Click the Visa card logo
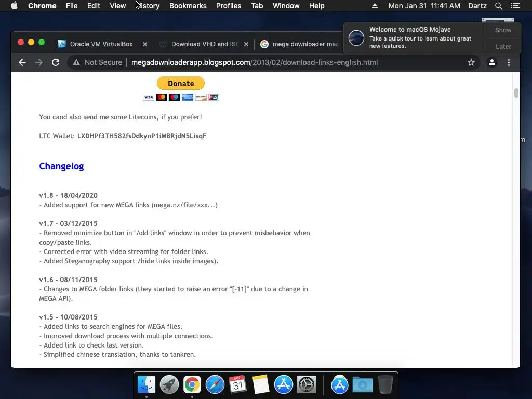532x399 pixels. [x=148, y=97]
